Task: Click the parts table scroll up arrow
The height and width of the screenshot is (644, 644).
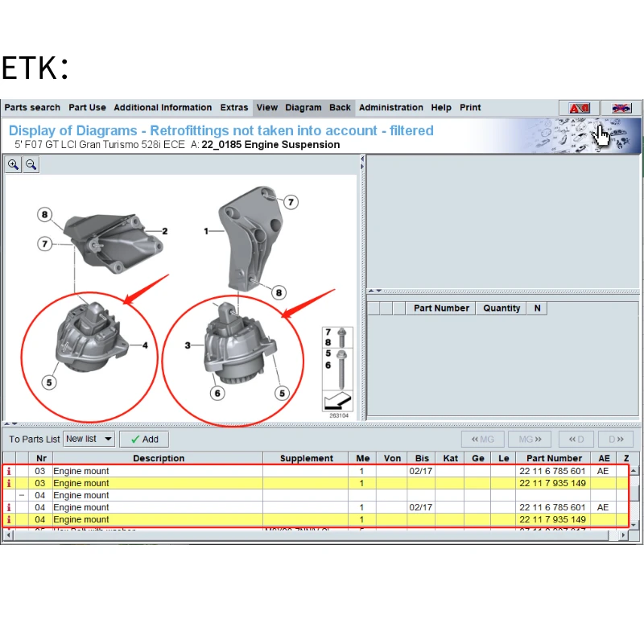Action: coord(634,470)
